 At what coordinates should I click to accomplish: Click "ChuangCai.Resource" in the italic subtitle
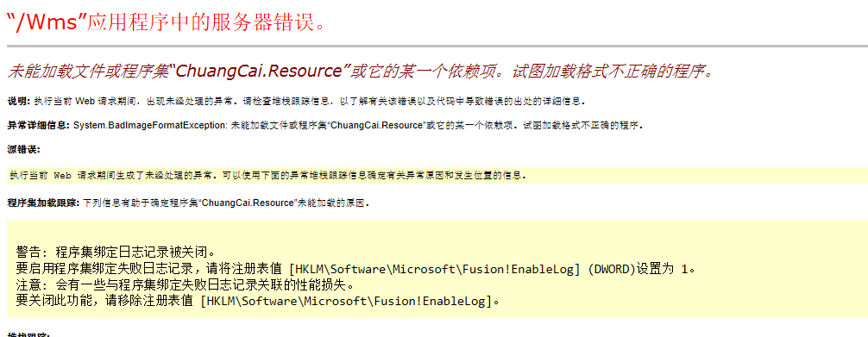point(260,72)
